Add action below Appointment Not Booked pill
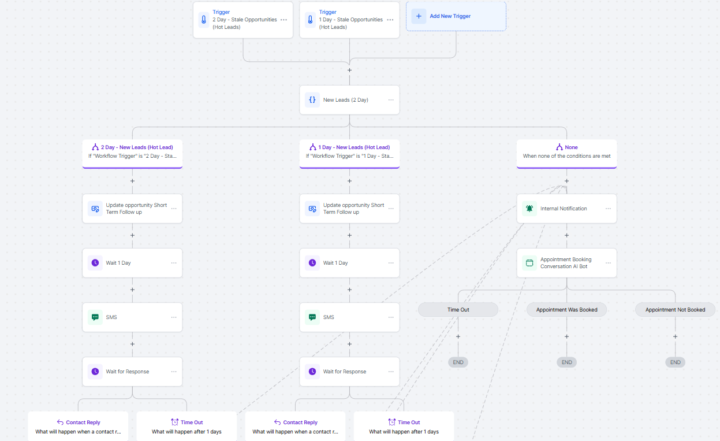This screenshot has width=720, height=441. tap(675, 337)
